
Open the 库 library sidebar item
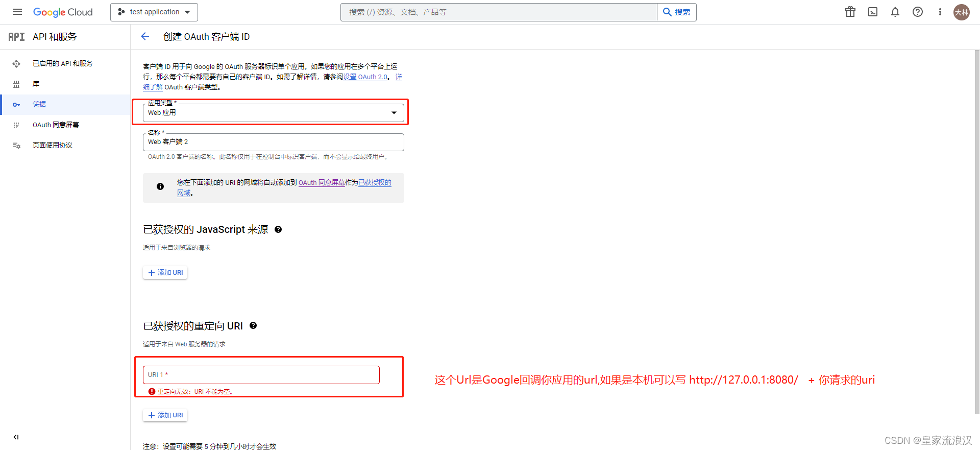point(36,84)
